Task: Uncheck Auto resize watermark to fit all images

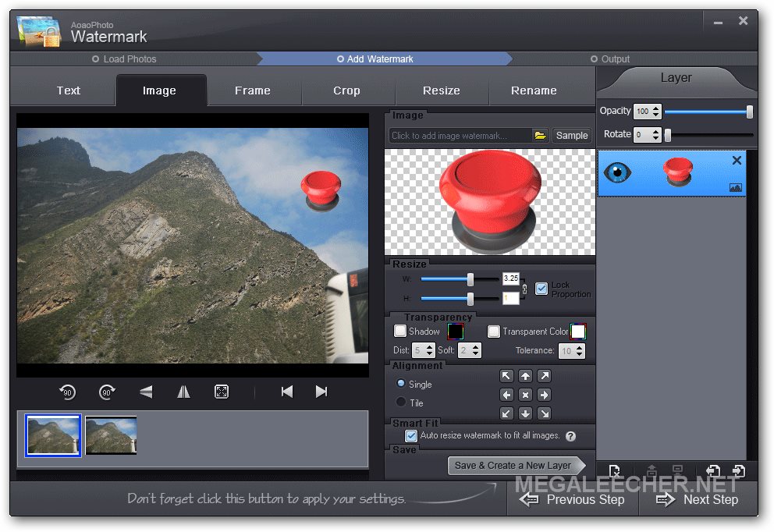Action: point(410,436)
